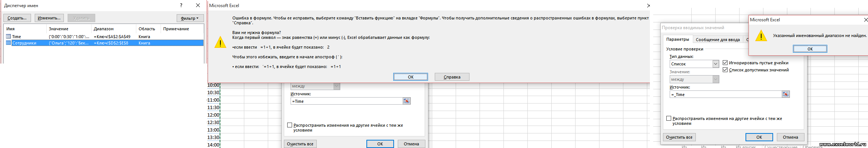Click OK in dialog with =Time source
The height and width of the screenshot is (148, 868).
[380, 144]
